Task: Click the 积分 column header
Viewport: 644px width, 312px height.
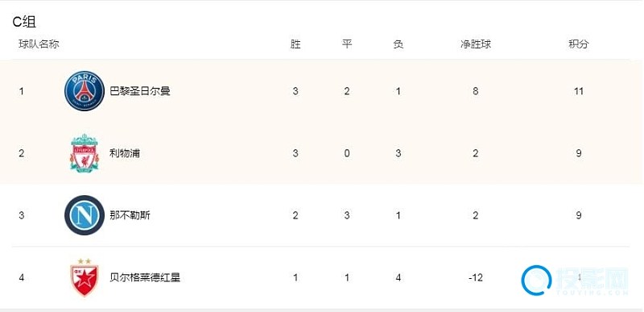Action: click(579, 44)
